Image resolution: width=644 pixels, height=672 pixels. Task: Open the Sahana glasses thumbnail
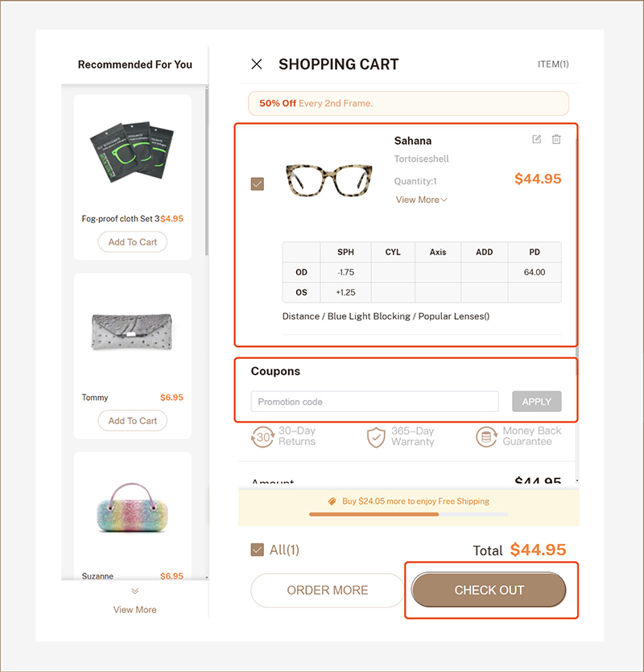[x=329, y=180]
